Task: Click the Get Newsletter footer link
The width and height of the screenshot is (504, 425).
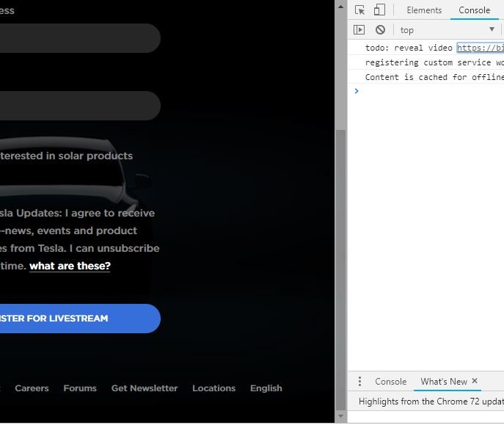Action: pyautogui.click(x=145, y=388)
